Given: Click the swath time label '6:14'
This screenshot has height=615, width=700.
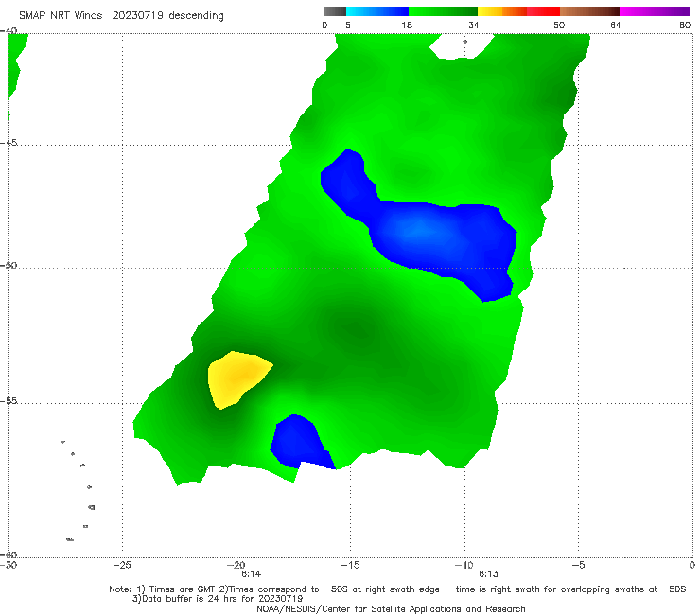Looking at the screenshot, I should 252,574.
